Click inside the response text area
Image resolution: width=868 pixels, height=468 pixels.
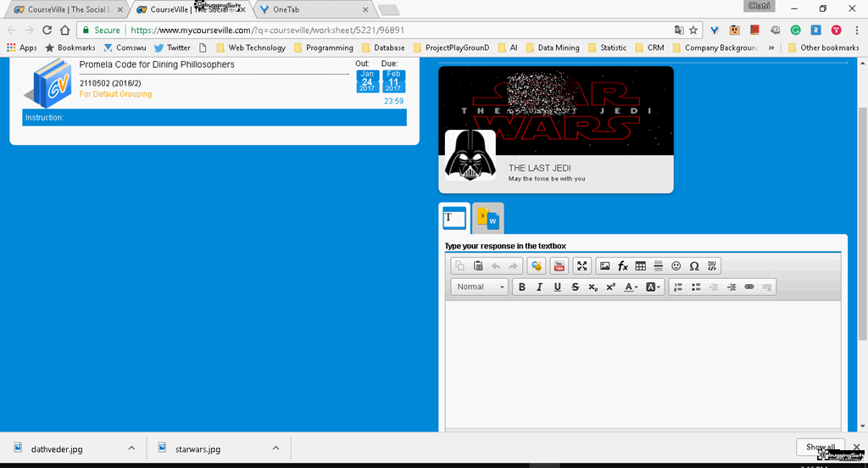(643, 365)
